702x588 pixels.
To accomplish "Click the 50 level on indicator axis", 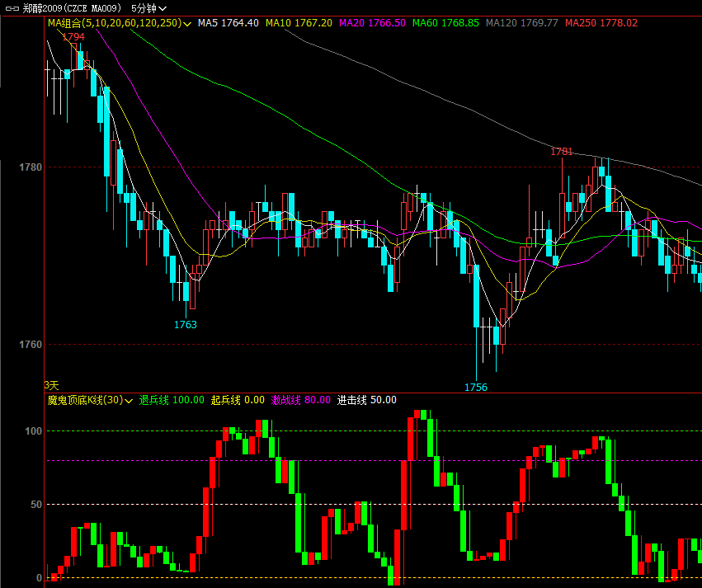I will 36,505.
